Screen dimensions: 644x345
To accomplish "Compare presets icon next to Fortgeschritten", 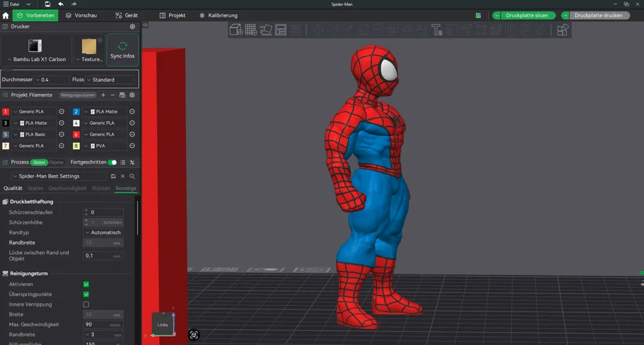I will click(132, 163).
